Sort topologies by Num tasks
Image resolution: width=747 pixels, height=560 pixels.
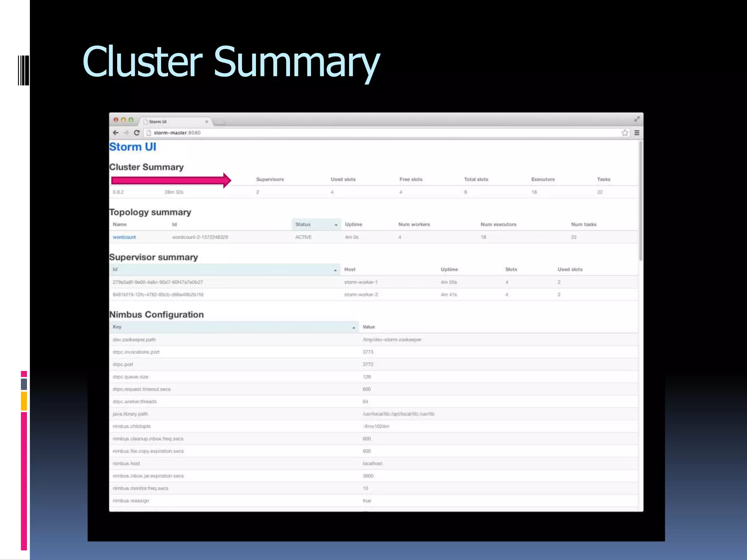click(584, 225)
